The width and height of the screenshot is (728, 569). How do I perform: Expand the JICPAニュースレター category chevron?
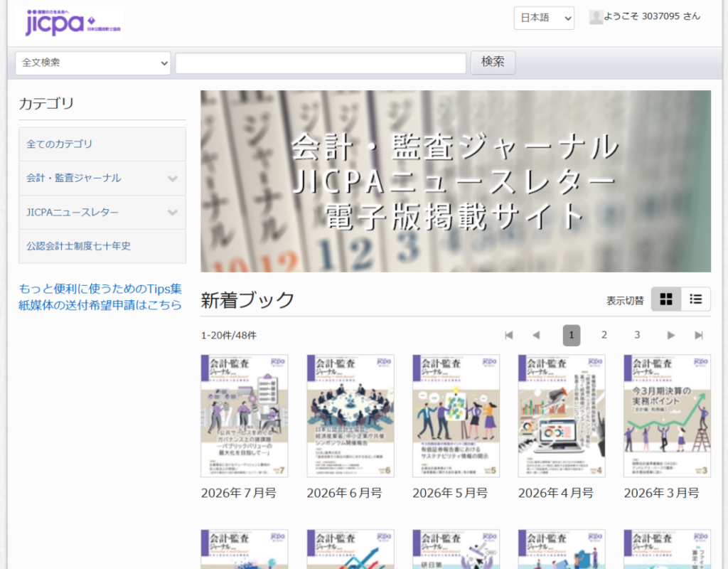173,212
